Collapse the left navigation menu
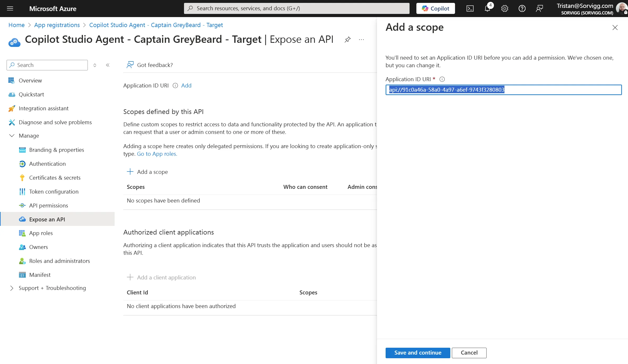628x364 pixels. (108, 65)
